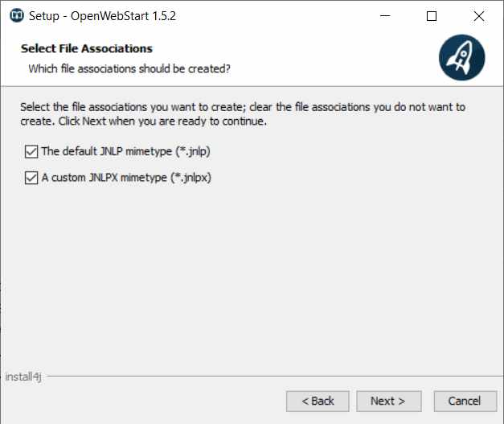The height and width of the screenshot is (424, 504).
Task: Close the OpenWebStart setup dialog
Action: 478,16
